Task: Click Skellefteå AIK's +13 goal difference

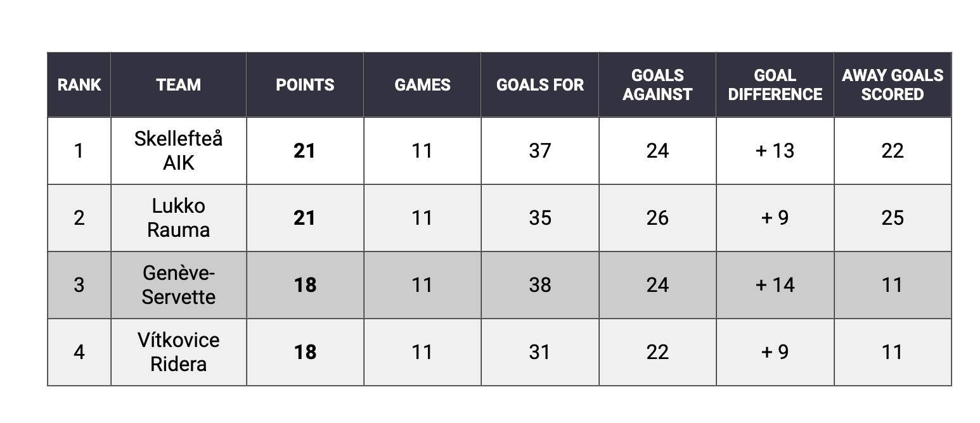Action: point(775,151)
